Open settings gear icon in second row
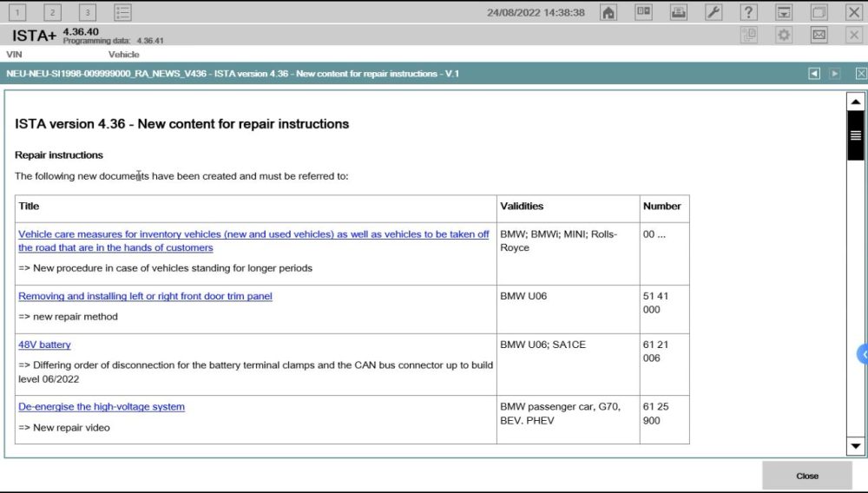This screenshot has width=868, height=493. [x=784, y=35]
